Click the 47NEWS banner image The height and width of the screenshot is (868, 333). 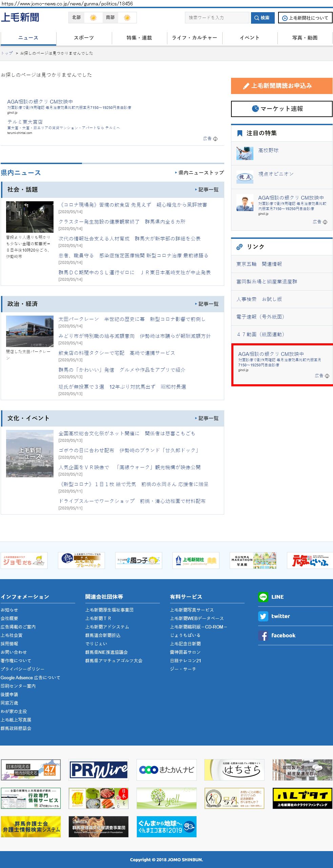click(x=31, y=770)
